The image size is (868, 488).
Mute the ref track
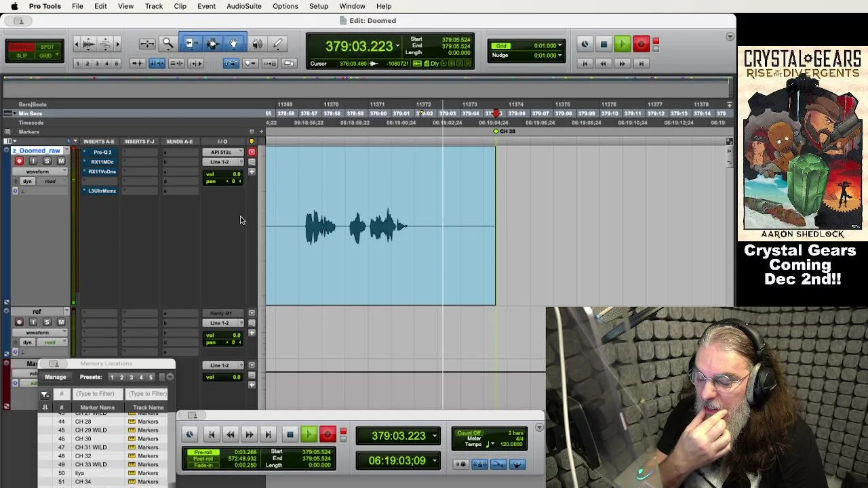tap(61, 322)
